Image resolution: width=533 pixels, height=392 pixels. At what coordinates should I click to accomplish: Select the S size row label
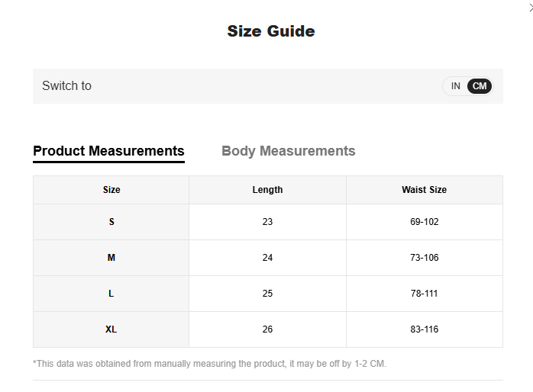coord(111,222)
